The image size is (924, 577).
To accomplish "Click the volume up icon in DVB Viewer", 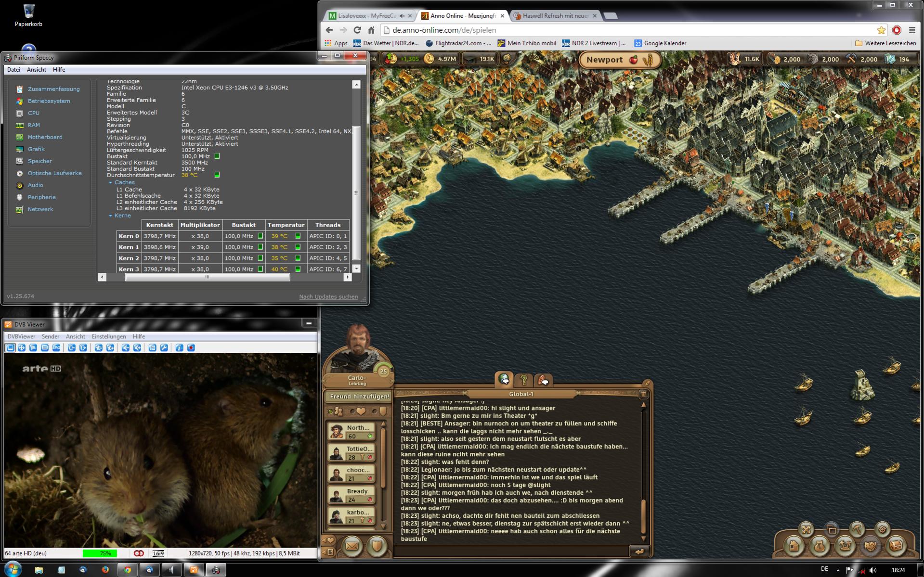I will (x=137, y=347).
